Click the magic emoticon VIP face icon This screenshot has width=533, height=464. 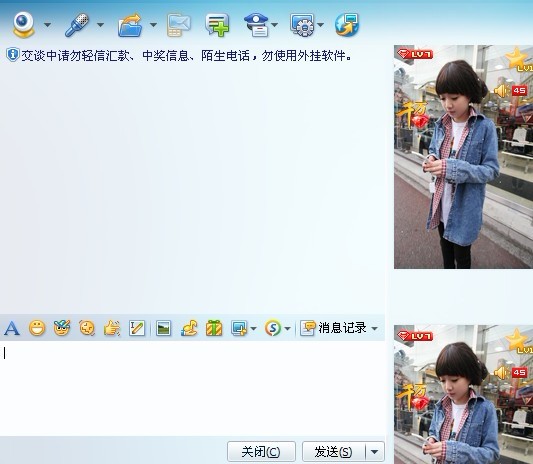(62, 328)
